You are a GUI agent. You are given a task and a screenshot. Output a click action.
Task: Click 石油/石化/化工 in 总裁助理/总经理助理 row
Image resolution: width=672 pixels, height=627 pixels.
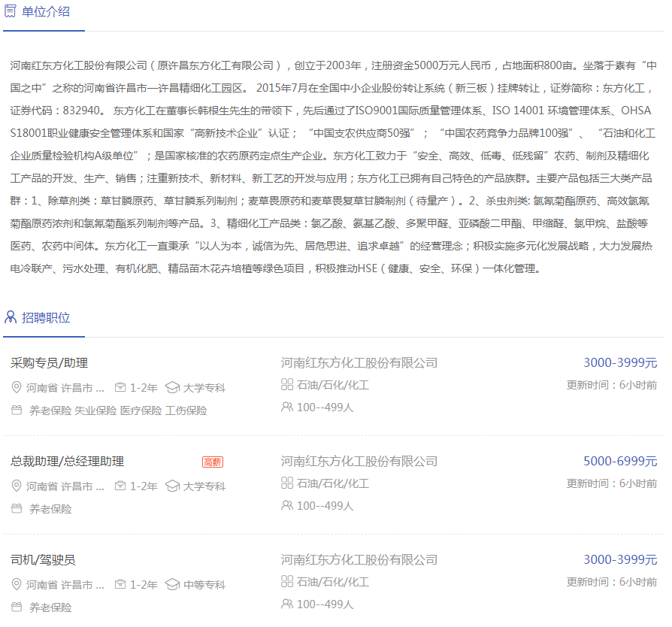coord(333,483)
